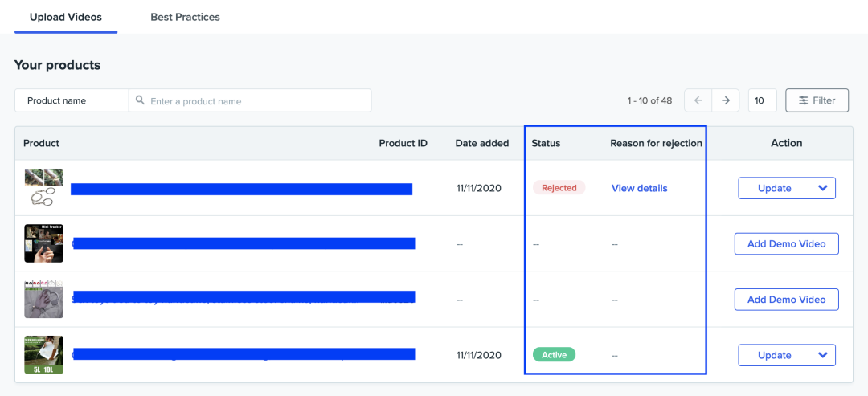Open second product's thumbnail image
868x396 pixels.
[43, 243]
